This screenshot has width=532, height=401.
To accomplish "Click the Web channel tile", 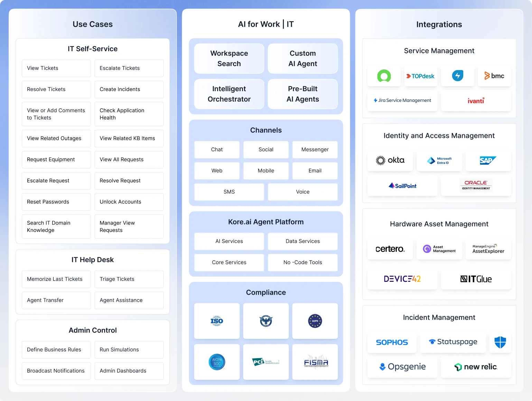I will coord(217,171).
